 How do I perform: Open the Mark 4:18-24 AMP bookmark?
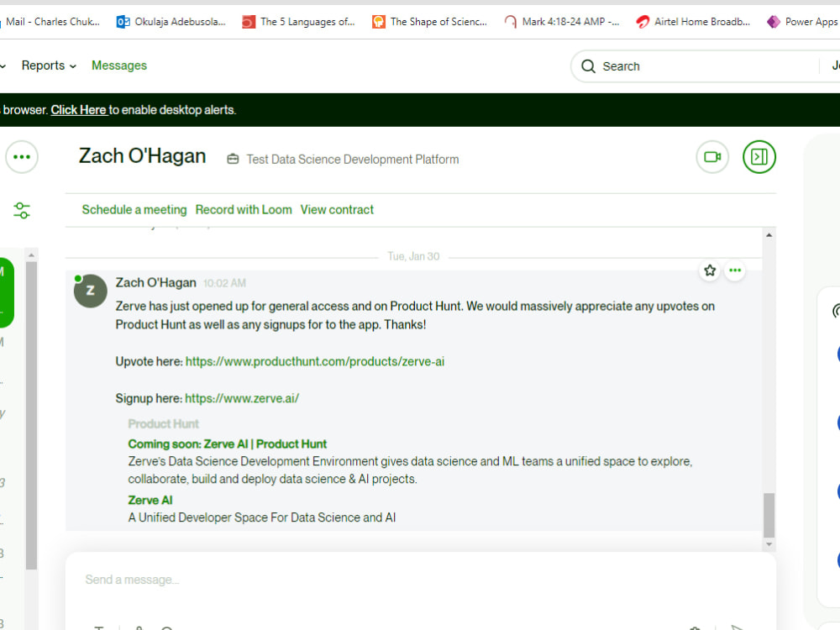point(561,22)
